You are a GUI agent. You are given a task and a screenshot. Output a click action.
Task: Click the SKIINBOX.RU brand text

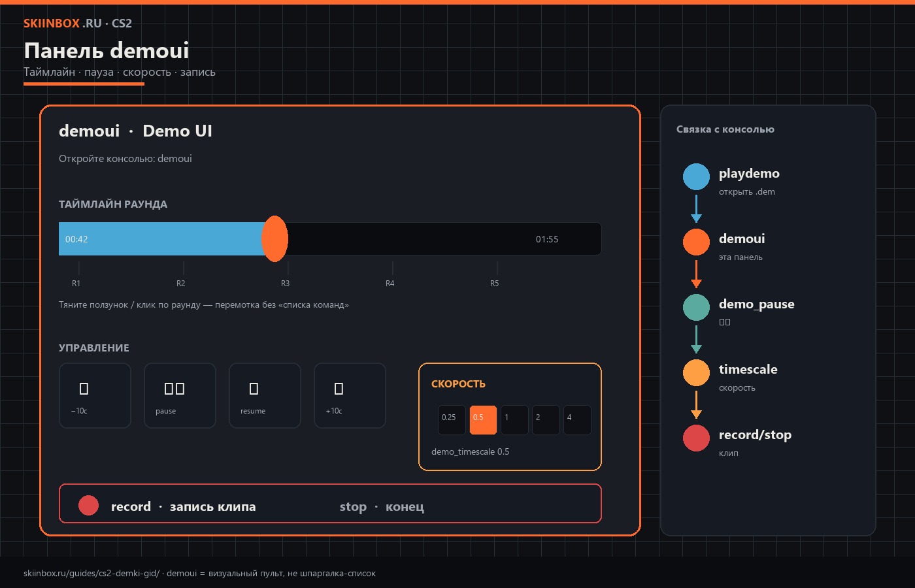coord(63,23)
